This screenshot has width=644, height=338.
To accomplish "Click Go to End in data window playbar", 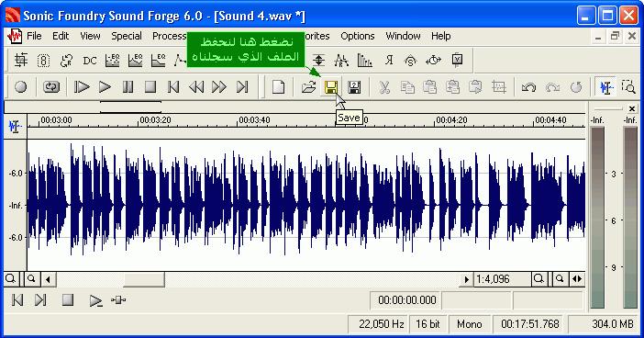I will tap(40, 300).
